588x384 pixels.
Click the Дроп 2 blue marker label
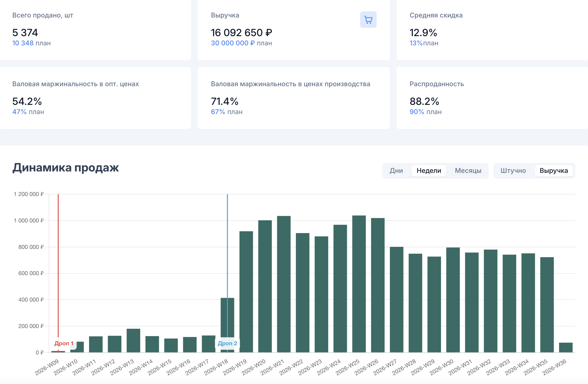tap(227, 343)
